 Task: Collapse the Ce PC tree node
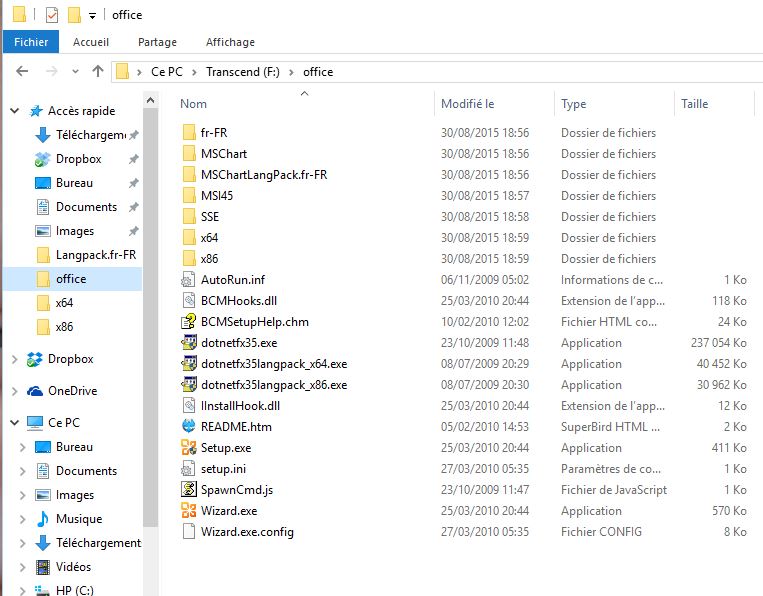click(x=14, y=423)
